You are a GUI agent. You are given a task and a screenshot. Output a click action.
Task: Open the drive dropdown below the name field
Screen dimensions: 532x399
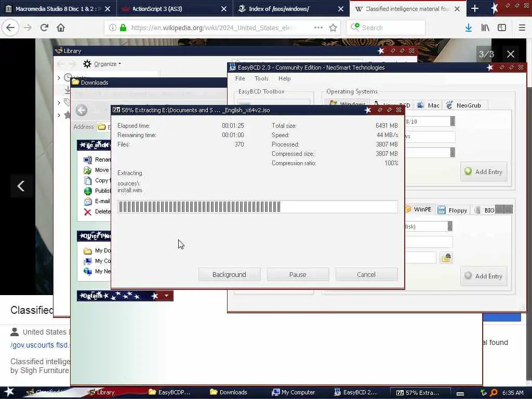453,152
